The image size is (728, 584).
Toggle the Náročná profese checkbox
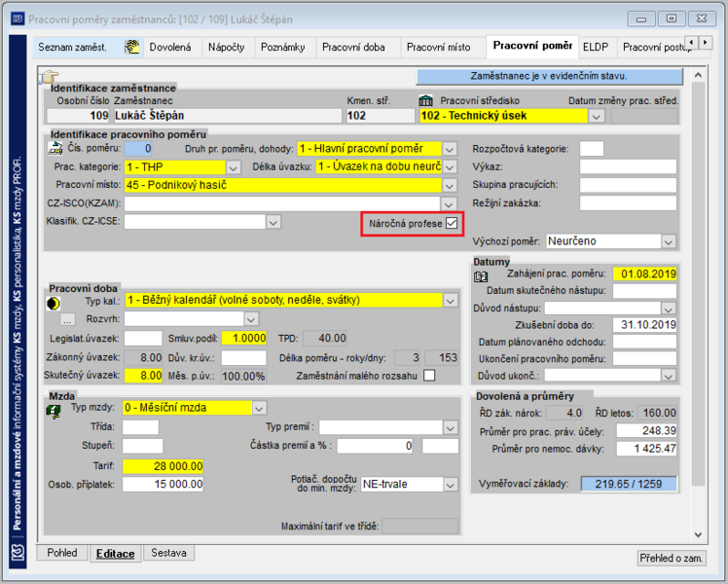(x=452, y=223)
